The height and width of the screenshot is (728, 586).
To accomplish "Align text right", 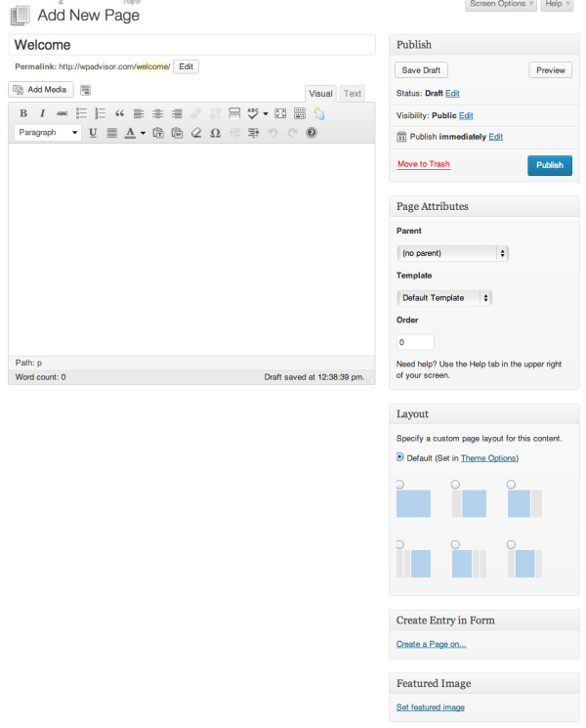I will tap(177, 113).
